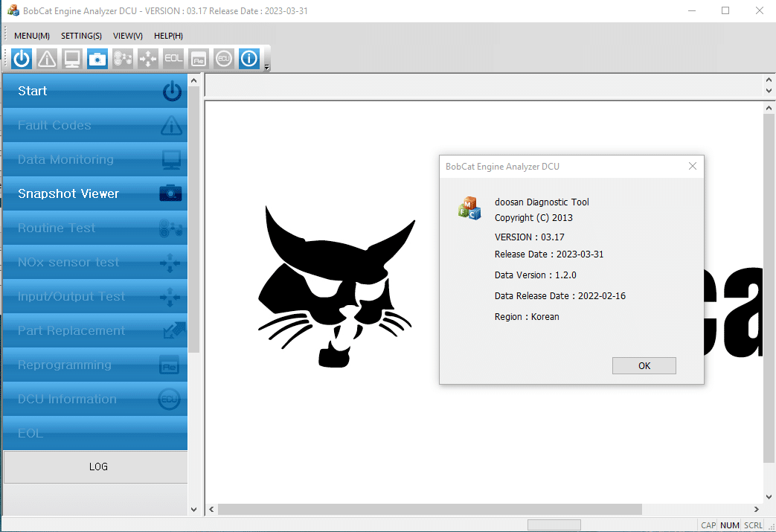
Task: Click the EOL toolbar icon
Action: coord(173,59)
